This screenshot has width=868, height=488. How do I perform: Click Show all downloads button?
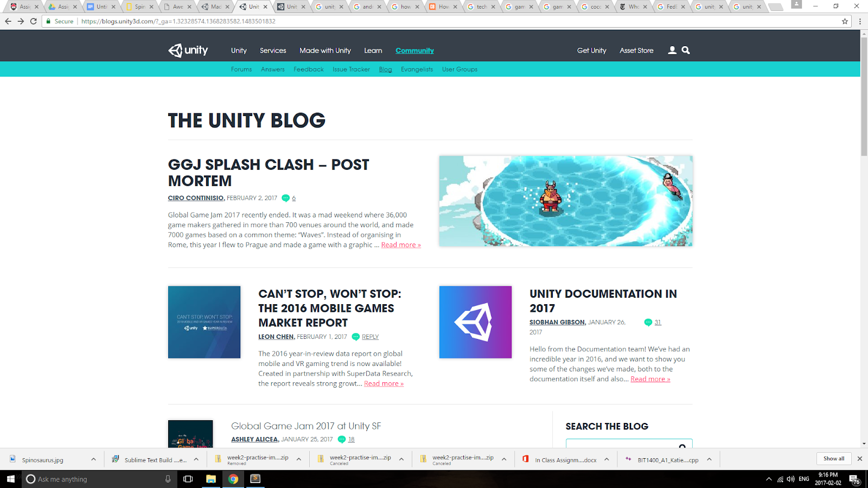(834, 459)
